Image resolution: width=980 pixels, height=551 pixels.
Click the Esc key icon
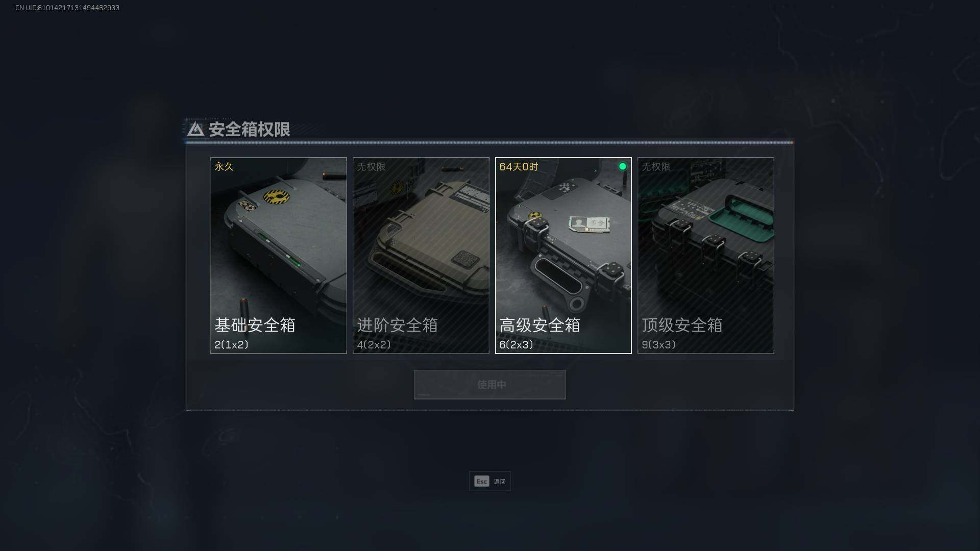click(x=481, y=481)
